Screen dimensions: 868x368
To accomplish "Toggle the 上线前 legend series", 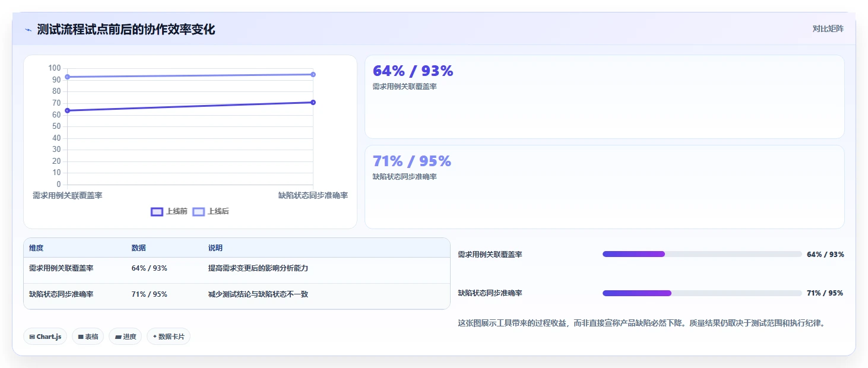I will pos(169,211).
